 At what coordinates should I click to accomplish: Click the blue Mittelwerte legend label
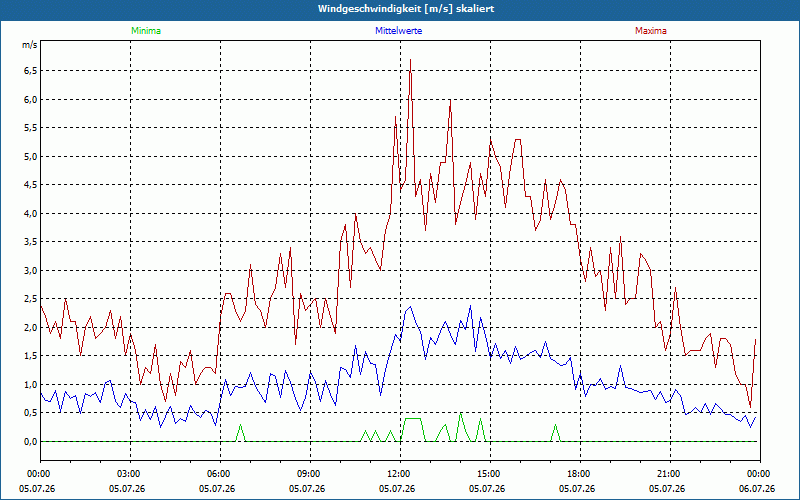pos(398,31)
